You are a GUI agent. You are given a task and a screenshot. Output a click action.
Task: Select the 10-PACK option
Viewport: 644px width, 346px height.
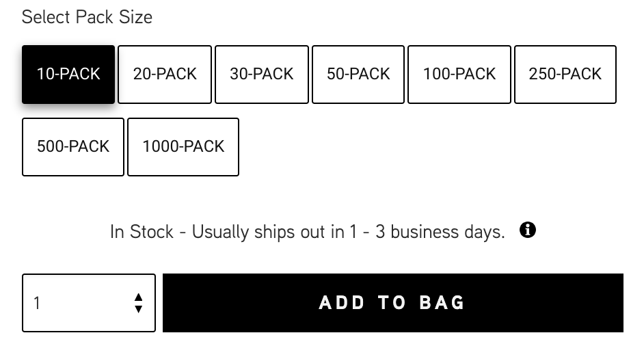68,75
